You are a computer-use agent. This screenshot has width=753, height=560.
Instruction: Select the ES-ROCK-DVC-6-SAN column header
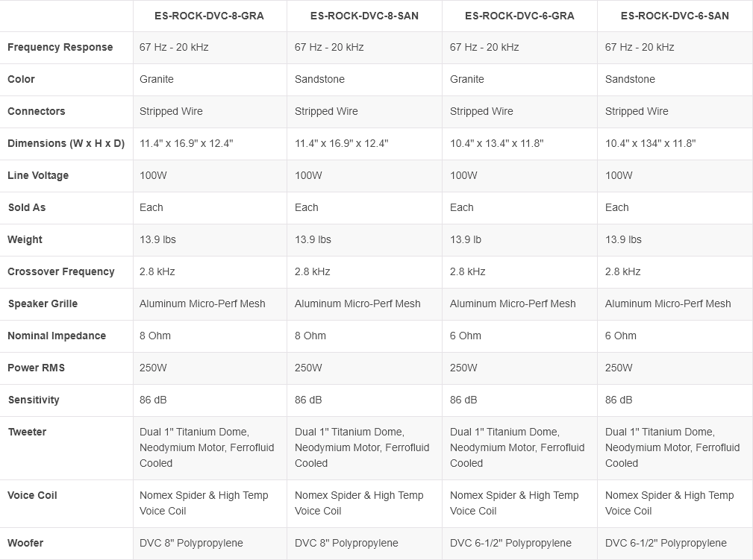(675, 16)
